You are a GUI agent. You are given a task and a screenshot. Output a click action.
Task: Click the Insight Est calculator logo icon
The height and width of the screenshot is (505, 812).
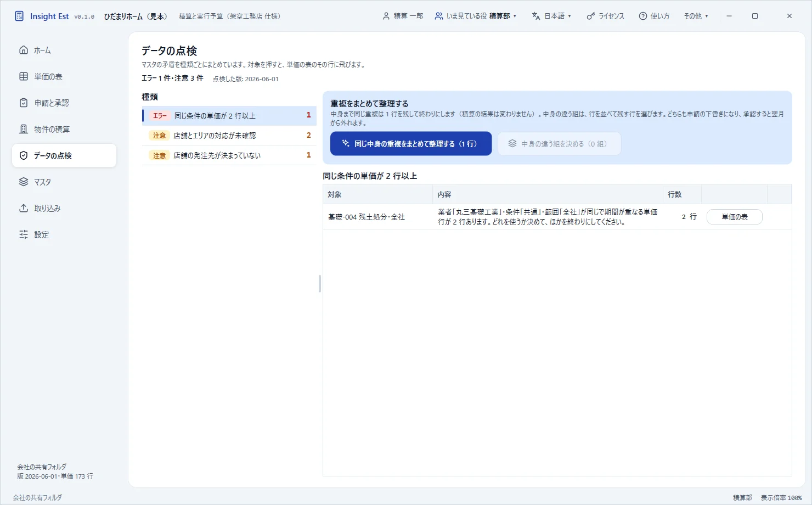tap(19, 16)
